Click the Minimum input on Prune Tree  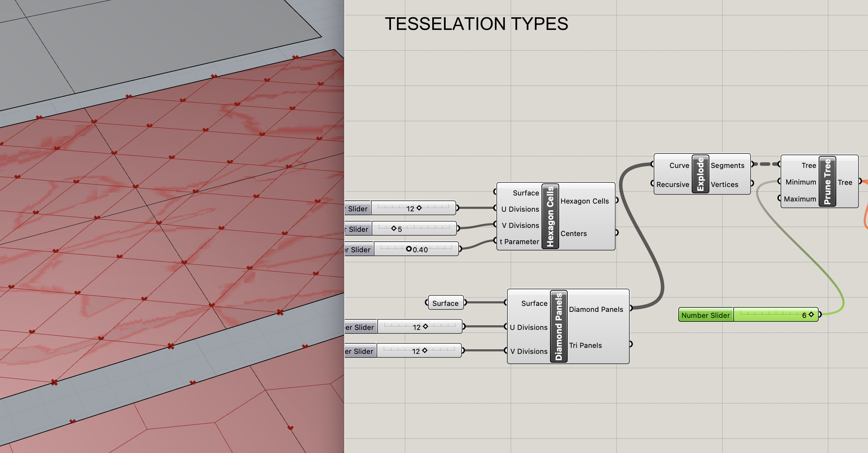click(800, 182)
